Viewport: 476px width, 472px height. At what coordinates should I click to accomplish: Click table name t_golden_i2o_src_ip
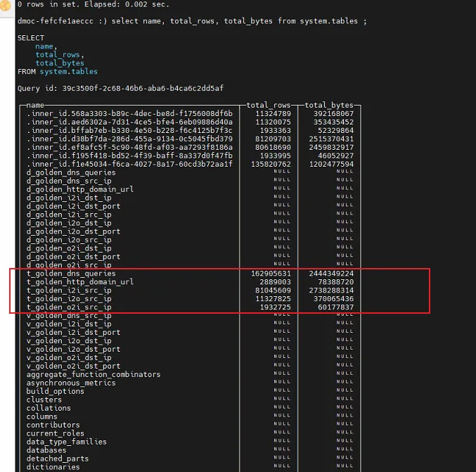[69, 298]
